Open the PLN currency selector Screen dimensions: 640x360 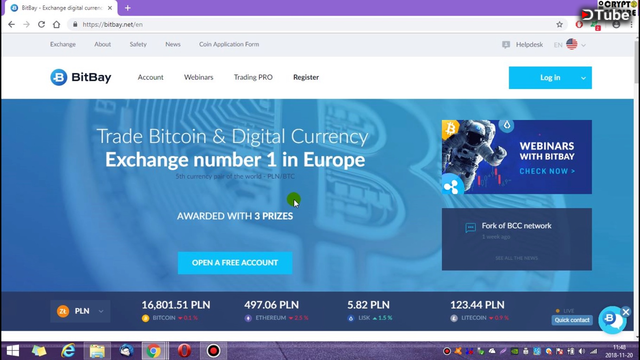[x=80, y=311]
